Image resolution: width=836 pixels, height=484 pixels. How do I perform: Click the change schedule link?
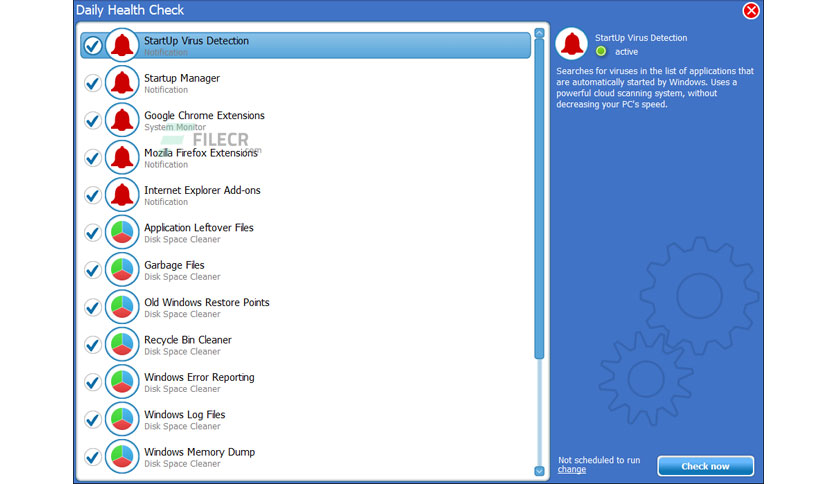point(572,470)
